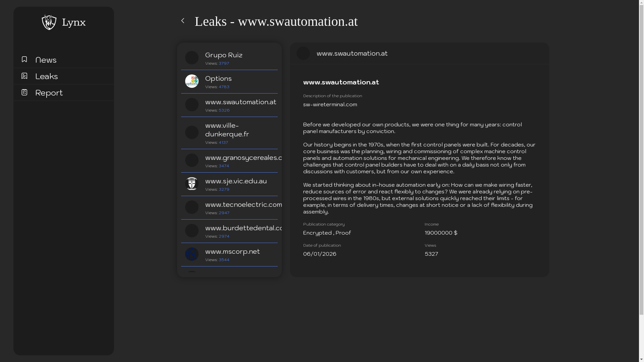644x362 pixels.
Task: Click the Report checklist icon
Action: click(24, 92)
